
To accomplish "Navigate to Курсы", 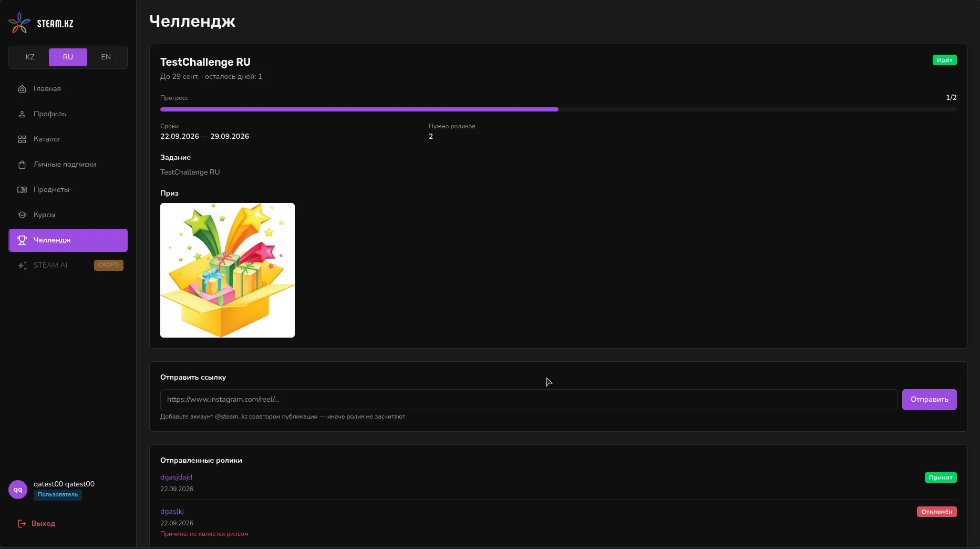I will [x=68, y=215].
